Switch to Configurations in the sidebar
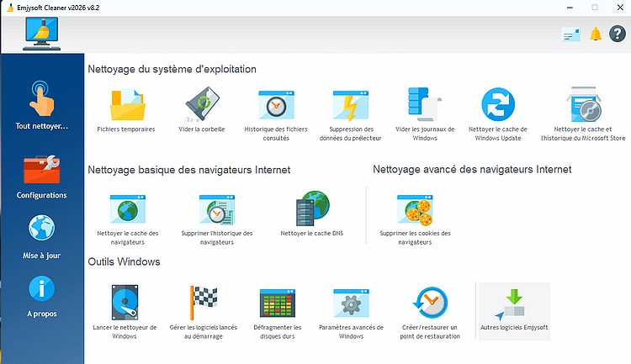This screenshot has width=631, height=364. click(x=42, y=177)
